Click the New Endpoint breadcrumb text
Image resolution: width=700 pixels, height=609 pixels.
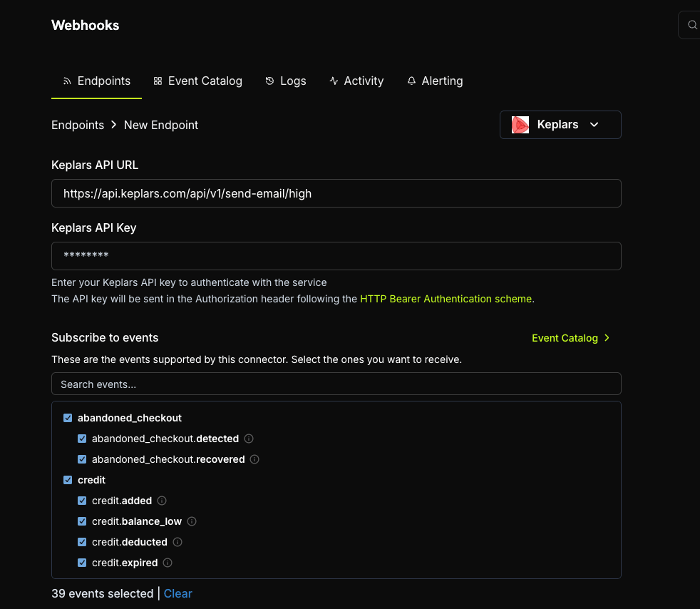click(160, 125)
